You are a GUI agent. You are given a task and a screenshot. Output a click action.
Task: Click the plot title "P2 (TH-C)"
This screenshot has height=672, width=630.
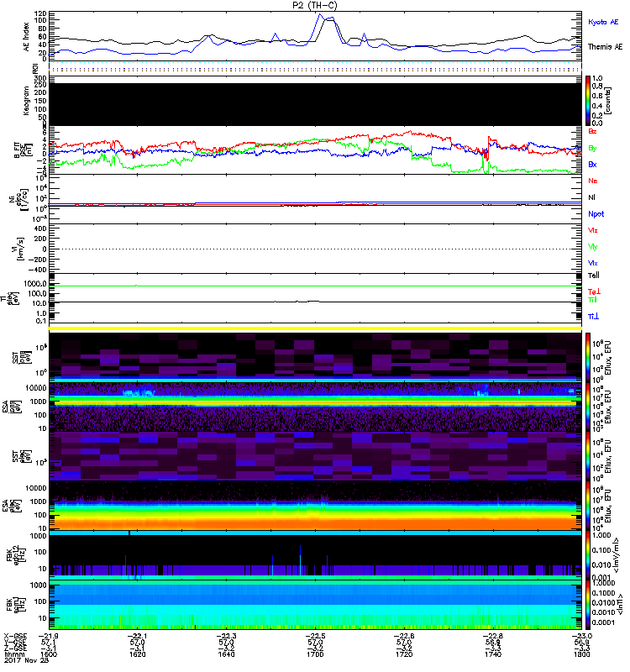315,5
